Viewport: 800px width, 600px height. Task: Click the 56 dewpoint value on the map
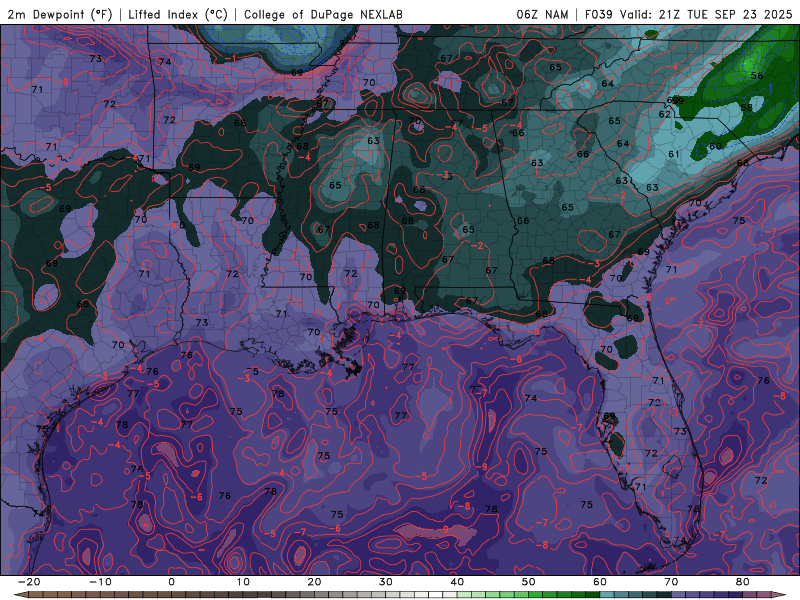pyautogui.click(x=757, y=76)
